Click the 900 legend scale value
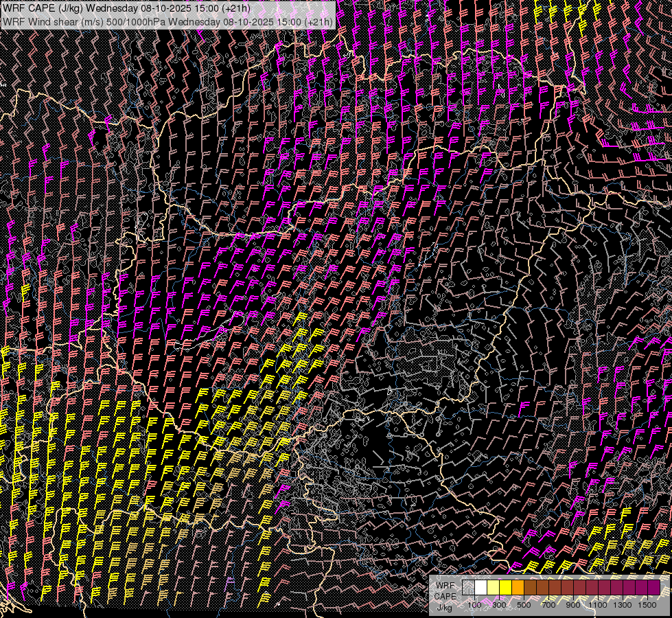Viewport: 672px width, 618px height. pos(573,605)
